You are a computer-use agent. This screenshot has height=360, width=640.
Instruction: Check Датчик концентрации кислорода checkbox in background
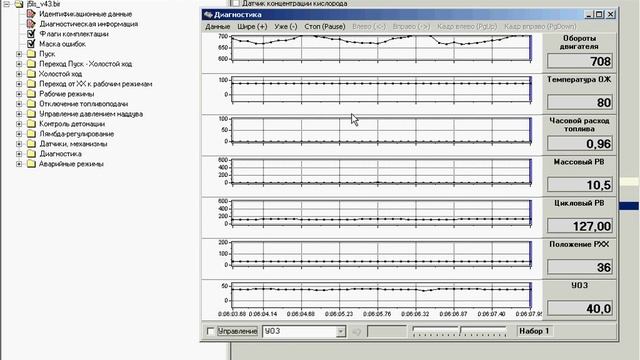click(x=235, y=3)
